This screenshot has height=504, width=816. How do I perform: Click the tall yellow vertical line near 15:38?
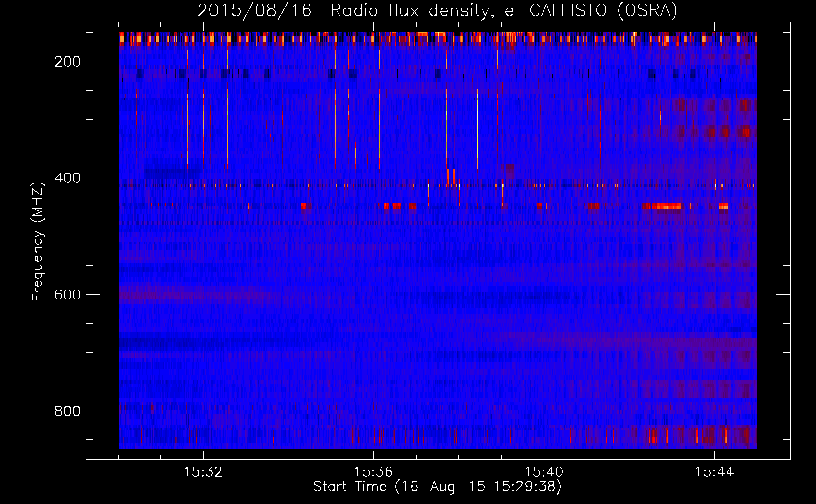[477, 131]
